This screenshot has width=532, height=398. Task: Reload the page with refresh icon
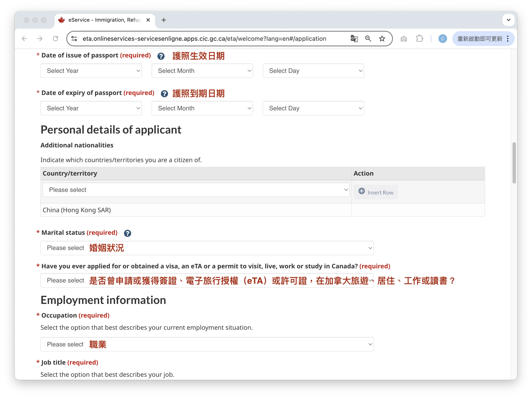pyautogui.click(x=55, y=39)
